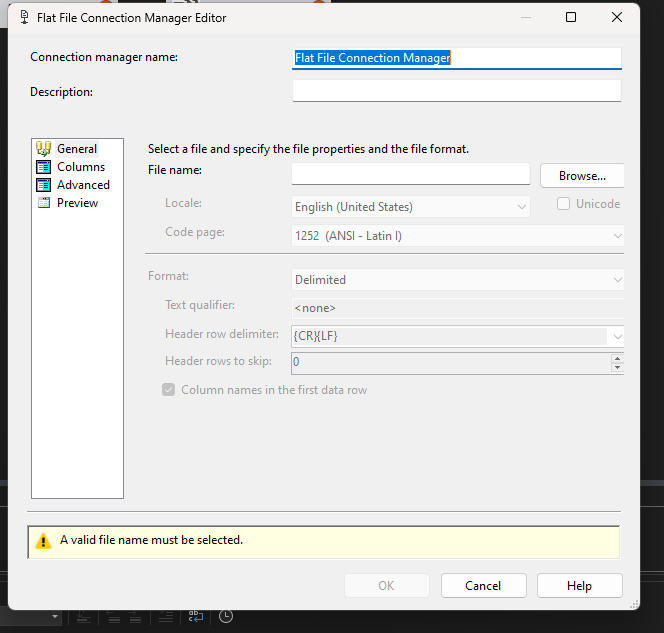Image resolution: width=664 pixels, height=633 pixels.
Task: Click the 'File name:' label
Action: pos(175,170)
